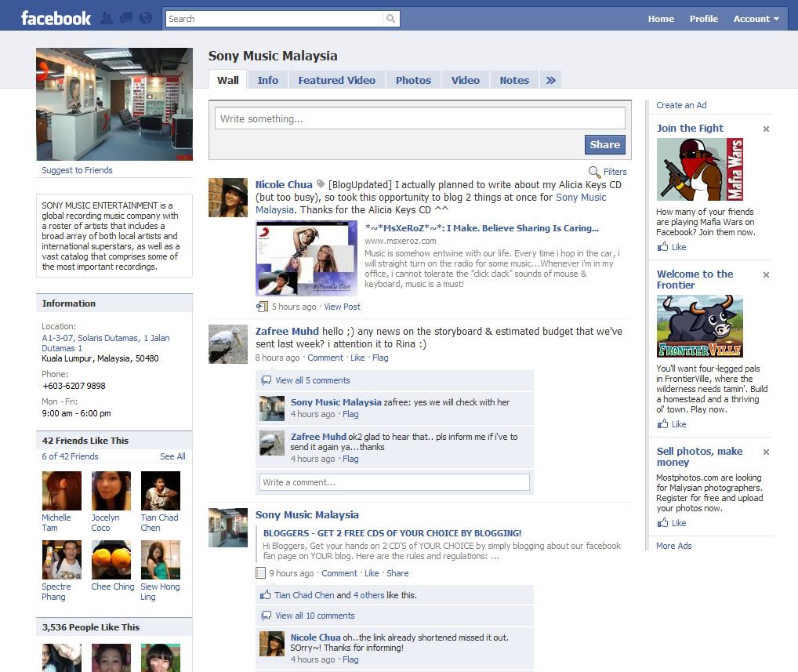Viewport: 798px width, 672px height.
Task: Open the Featured Video tab
Action: point(336,80)
